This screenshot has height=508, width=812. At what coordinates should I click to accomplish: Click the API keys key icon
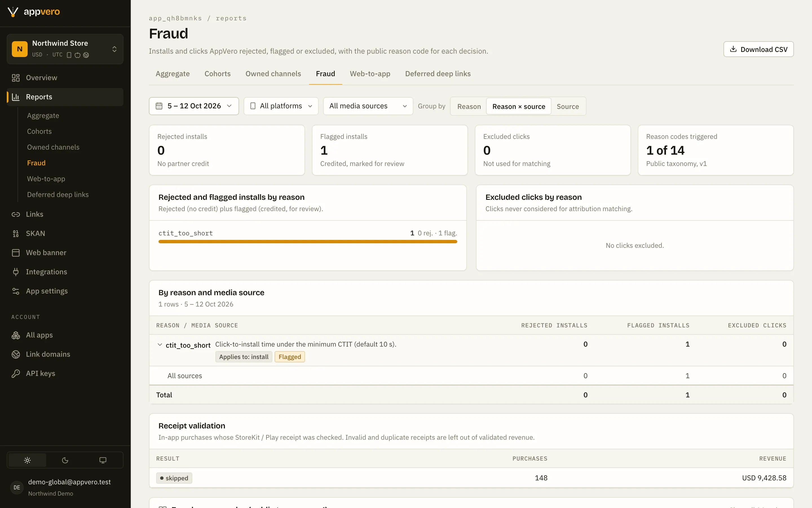pos(16,373)
